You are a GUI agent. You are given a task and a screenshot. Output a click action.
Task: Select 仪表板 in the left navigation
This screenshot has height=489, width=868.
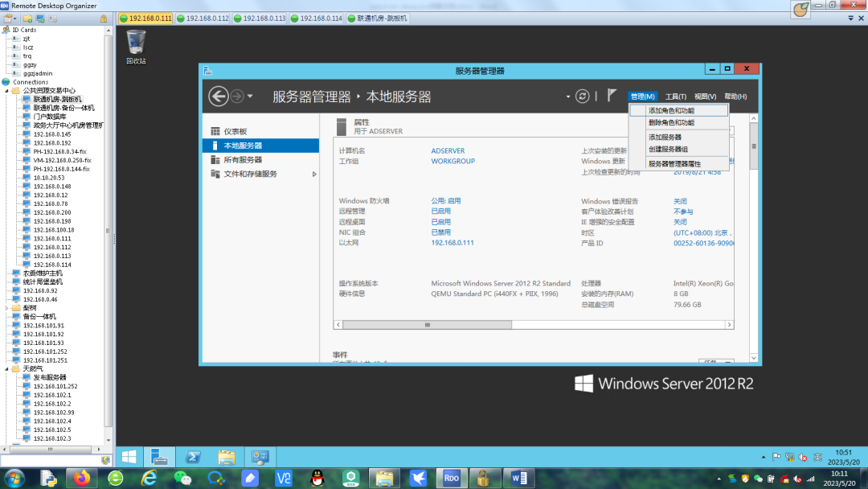[260, 131]
